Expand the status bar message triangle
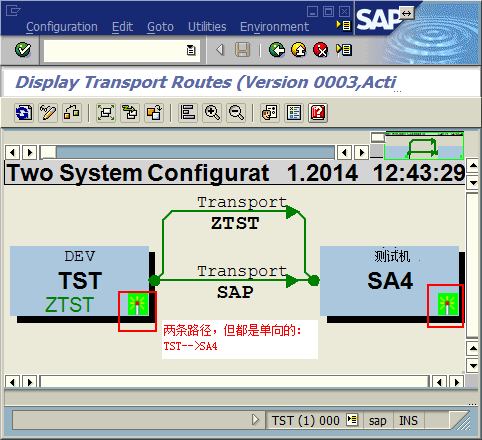 255,420
